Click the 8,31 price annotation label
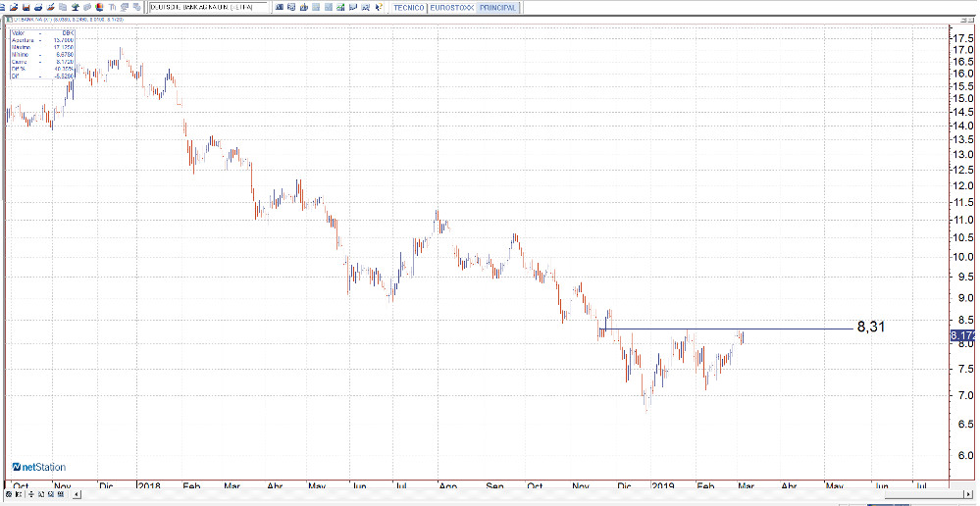 click(871, 327)
